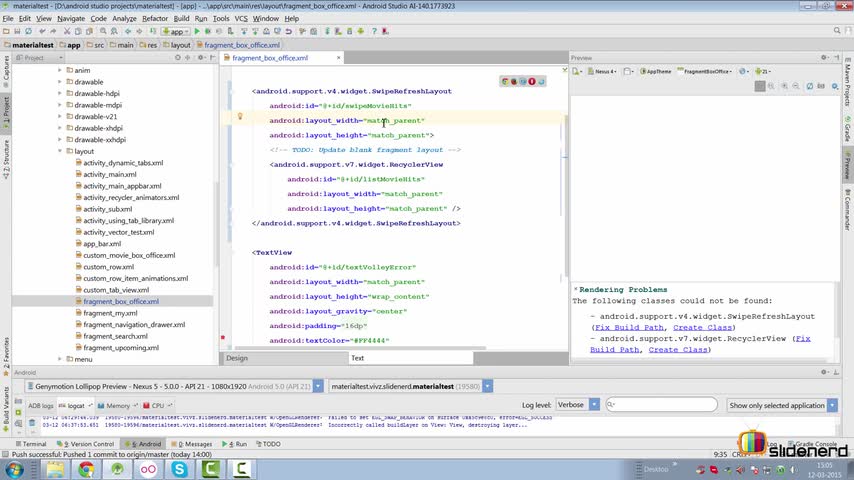Screen dimensions: 854x480
Task: Switch to the Design editor tab
Action: (237, 358)
